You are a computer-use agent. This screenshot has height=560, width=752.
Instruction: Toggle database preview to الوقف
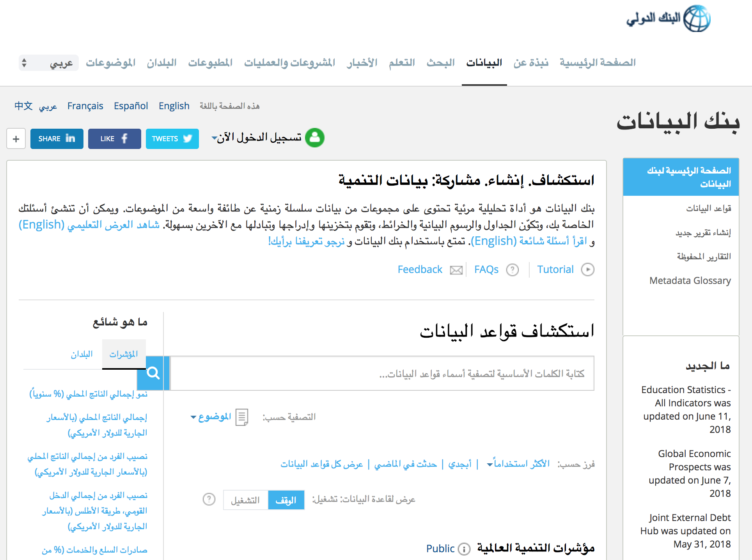[x=286, y=500]
